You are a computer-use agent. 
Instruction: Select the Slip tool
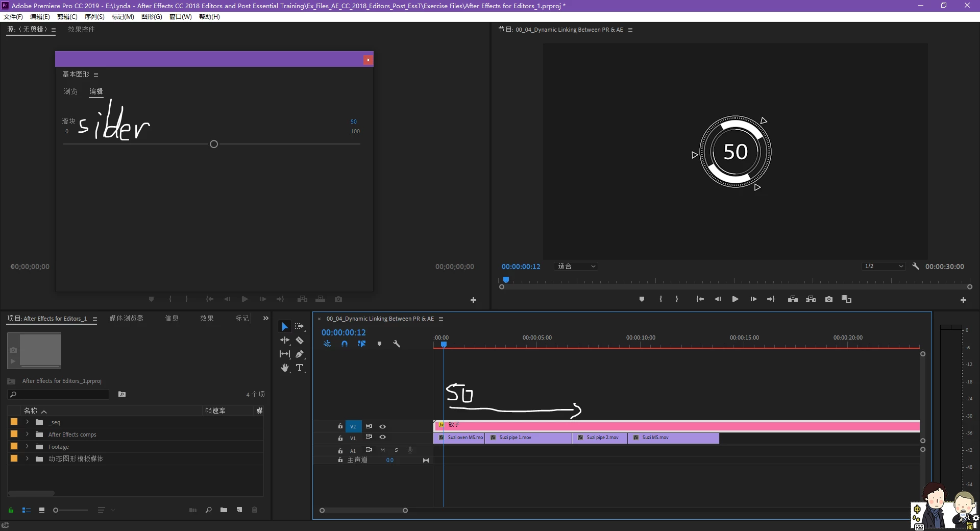[x=285, y=354]
